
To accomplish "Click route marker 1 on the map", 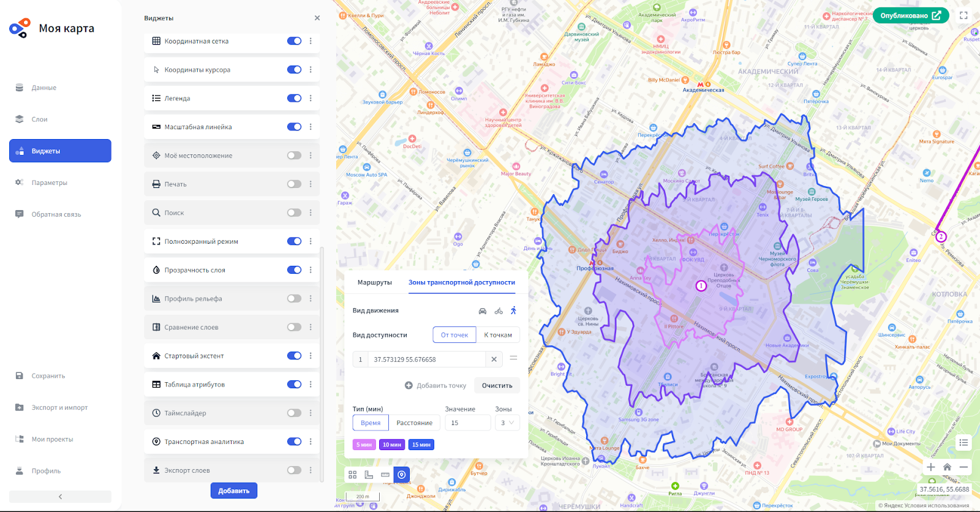I will click(701, 285).
